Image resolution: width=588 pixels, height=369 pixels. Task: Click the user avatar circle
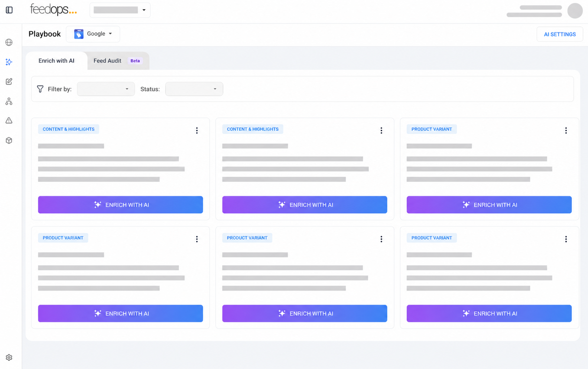575,10
